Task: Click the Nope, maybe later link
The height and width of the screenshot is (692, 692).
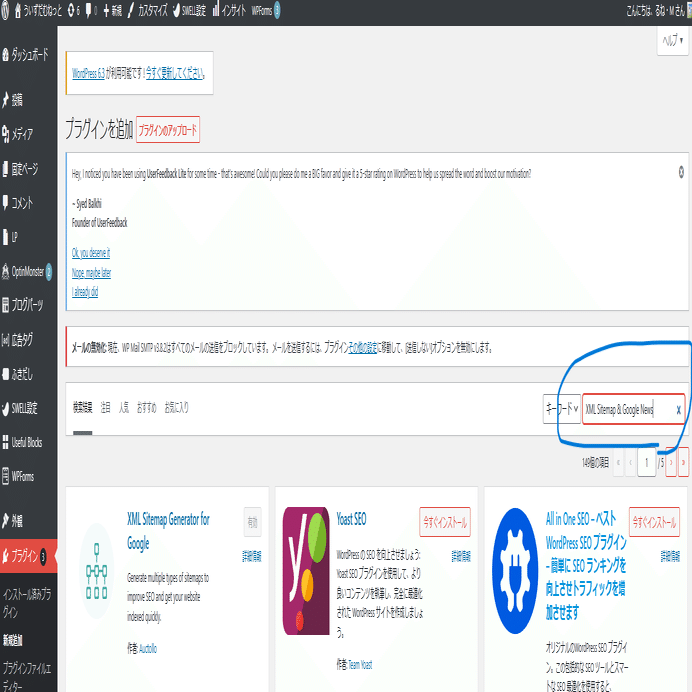Action: (x=91, y=273)
